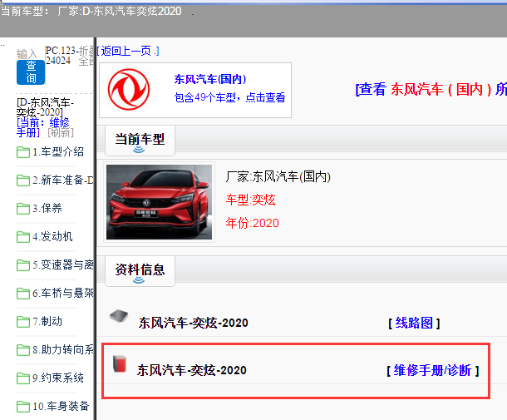Click folder icon beside 8.助力转向

click(23, 350)
